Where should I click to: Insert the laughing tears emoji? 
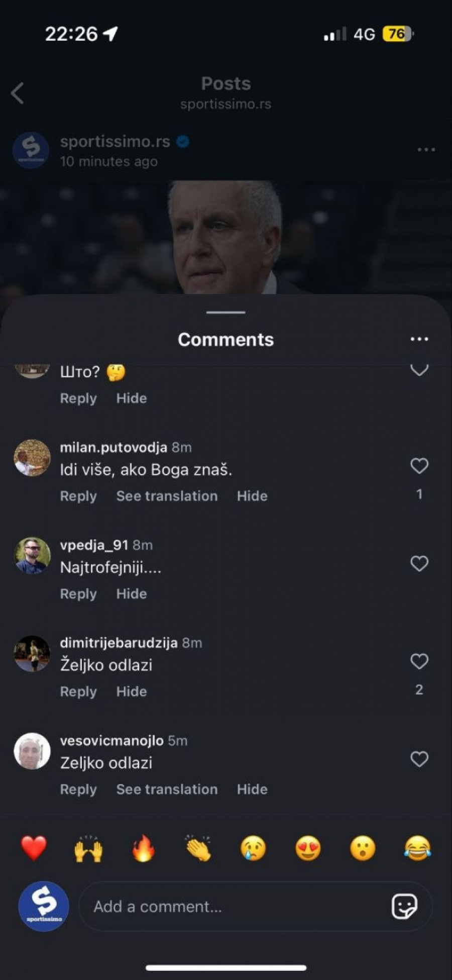point(417,849)
